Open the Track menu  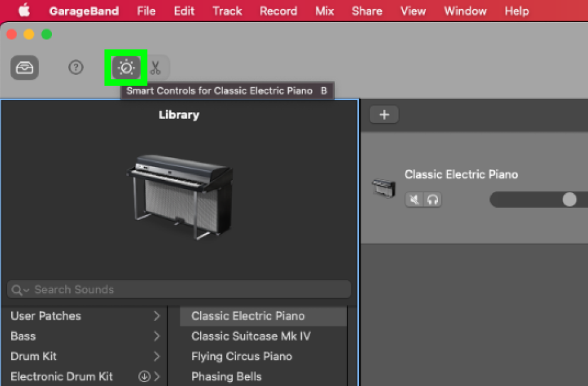click(227, 11)
